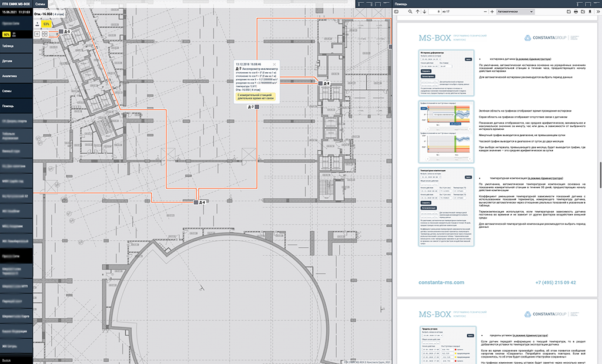Click the bookmark icon in PDF toolbar

[x=591, y=11]
